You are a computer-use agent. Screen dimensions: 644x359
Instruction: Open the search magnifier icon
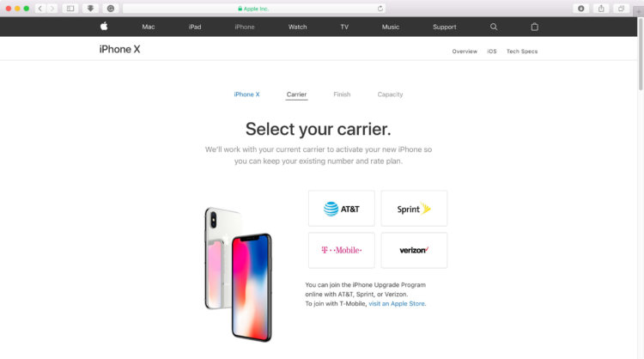click(x=494, y=27)
